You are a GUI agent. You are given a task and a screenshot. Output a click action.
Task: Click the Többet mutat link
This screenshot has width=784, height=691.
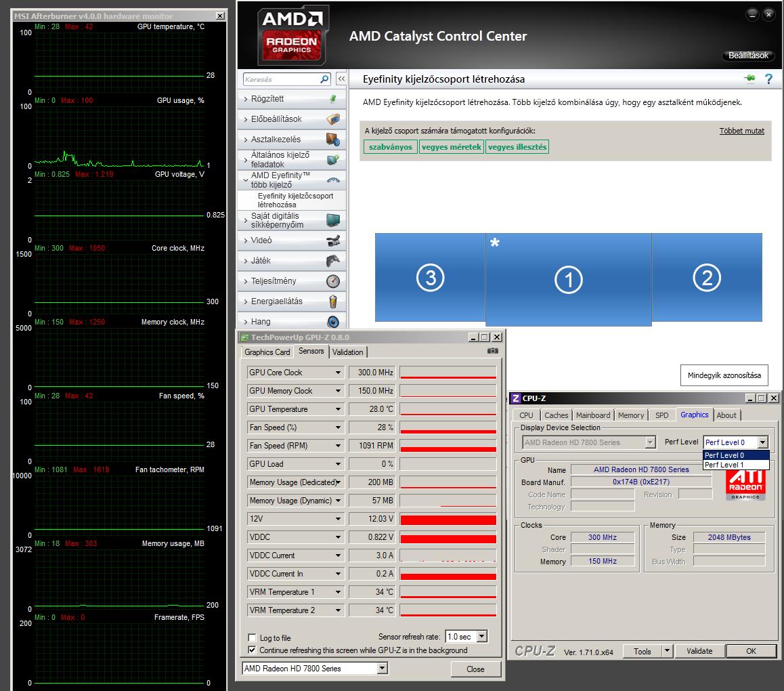741,131
